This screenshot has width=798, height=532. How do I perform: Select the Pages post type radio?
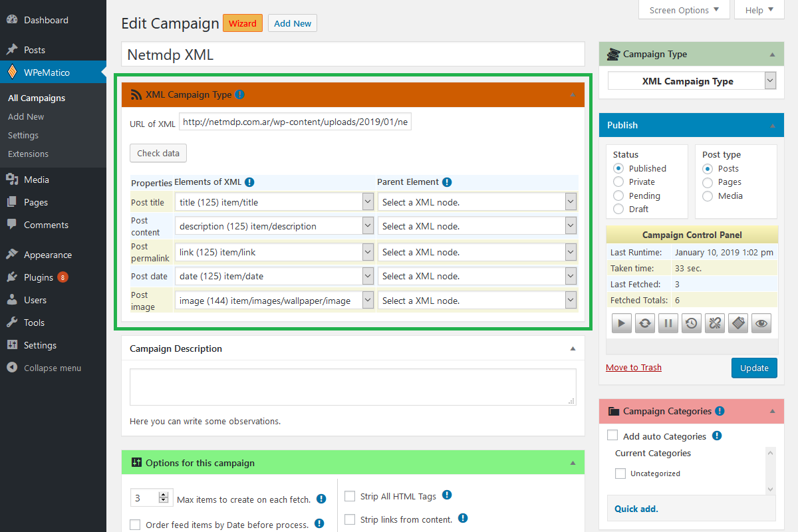tap(708, 182)
